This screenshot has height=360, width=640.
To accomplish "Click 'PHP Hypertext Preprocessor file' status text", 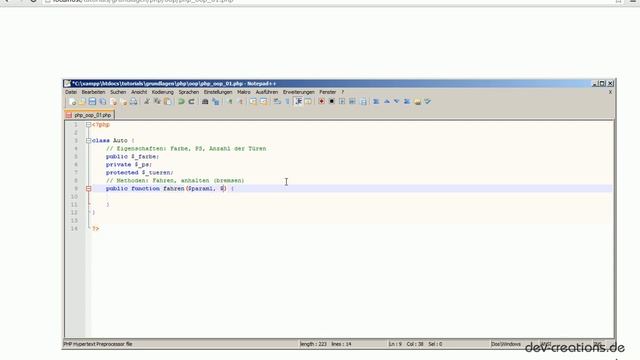I will (x=98, y=344).
